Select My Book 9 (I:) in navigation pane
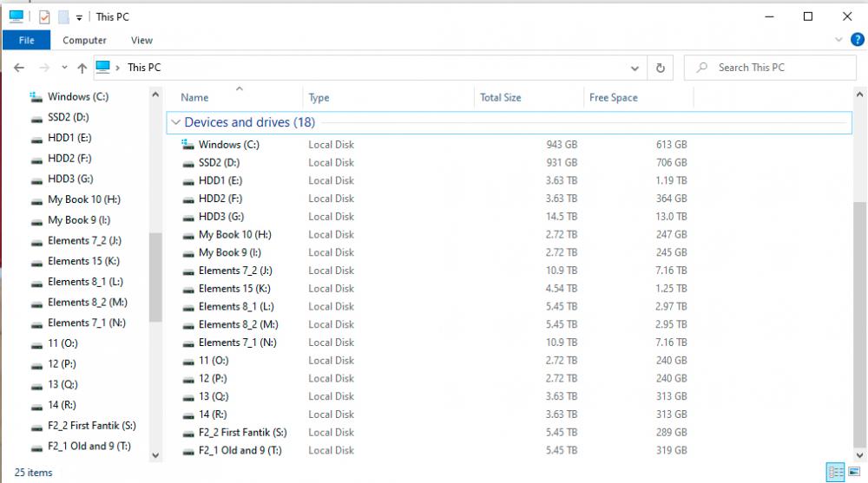Screen dimensions: 868x483 [79, 220]
